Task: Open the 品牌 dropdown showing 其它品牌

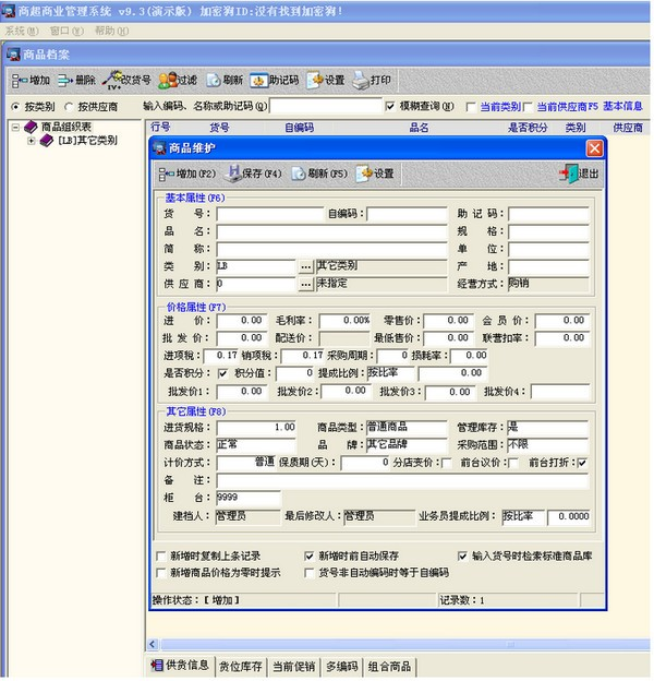Action: point(407,445)
